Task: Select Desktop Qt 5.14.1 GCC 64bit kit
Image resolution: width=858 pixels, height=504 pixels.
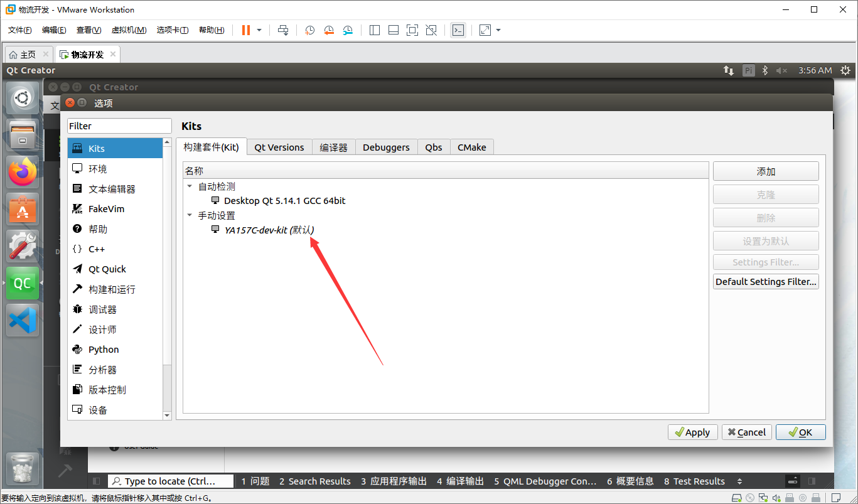Action: [284, 201]
